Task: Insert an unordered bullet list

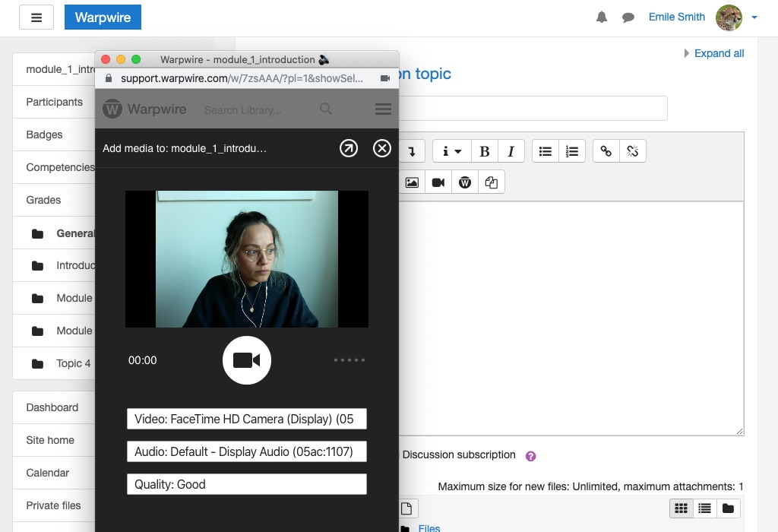Action: (546, 151)
